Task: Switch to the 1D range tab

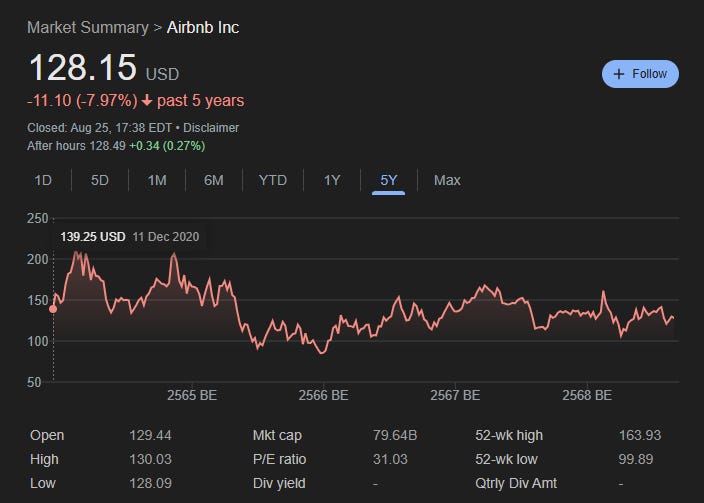Action: 43,180
